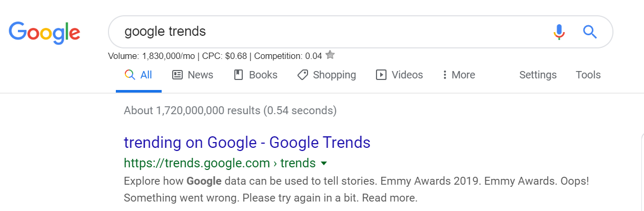The width and height of the screenshot is (644, 211).
Task: Click the newspaper icon beside News
Action: click(x=177, y=75)
